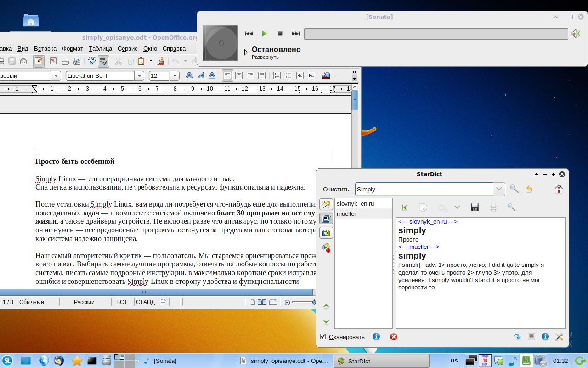Image resolution: width=588 pixels, height=368 pixels.
Task: Click the green back arrow in StarDict results
Action: click(405, 207)
